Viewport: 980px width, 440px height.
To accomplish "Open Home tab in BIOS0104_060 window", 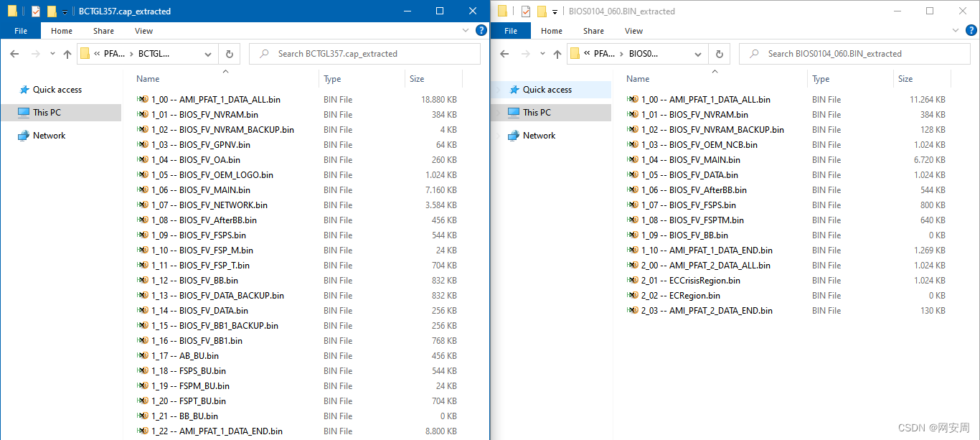I will (x=552, y=31).
